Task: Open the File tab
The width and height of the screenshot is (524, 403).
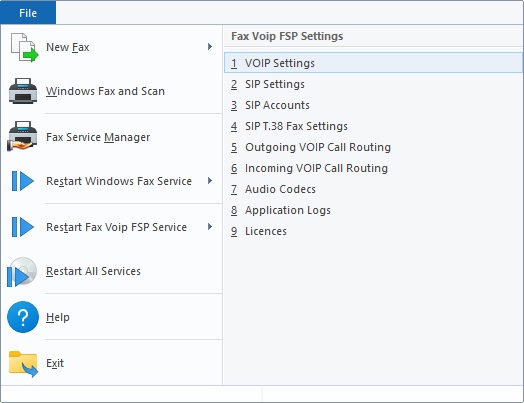Action: [28, 13]
